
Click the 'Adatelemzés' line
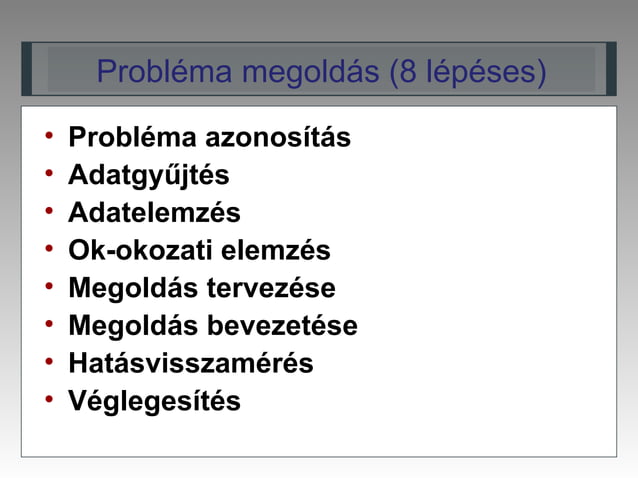(x=154, y=212)
